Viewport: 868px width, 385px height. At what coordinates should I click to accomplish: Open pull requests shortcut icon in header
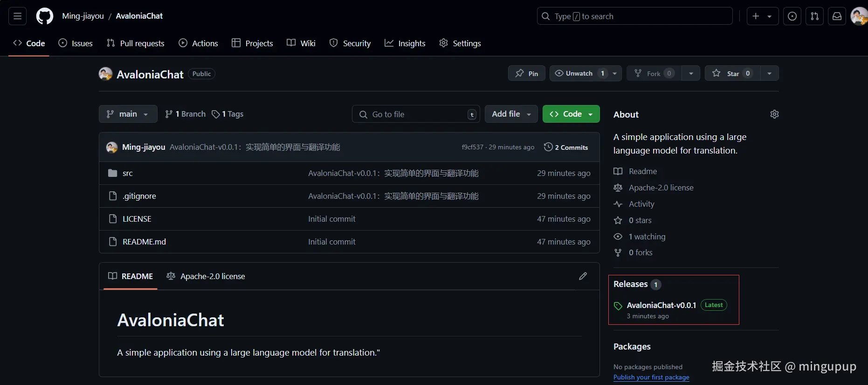[814, 16]
